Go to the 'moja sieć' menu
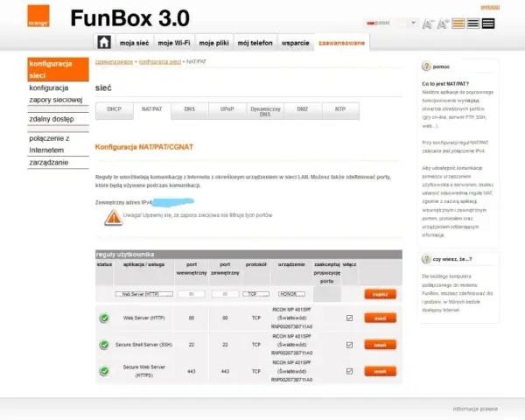 click(x=134, y=43)
